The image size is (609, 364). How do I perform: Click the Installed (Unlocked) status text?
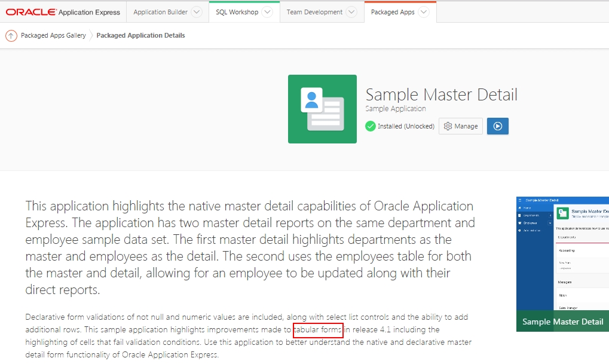coord(406,126)
